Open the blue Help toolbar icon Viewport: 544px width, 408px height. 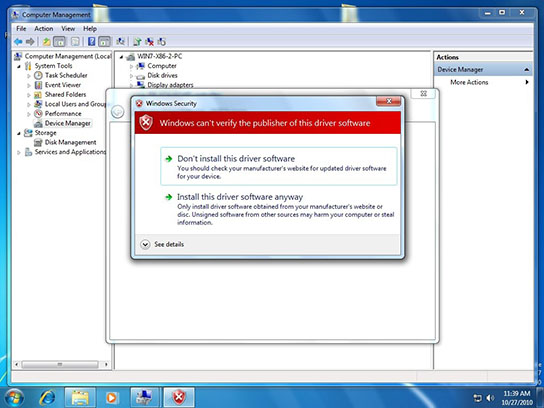(x=92, y=42)
